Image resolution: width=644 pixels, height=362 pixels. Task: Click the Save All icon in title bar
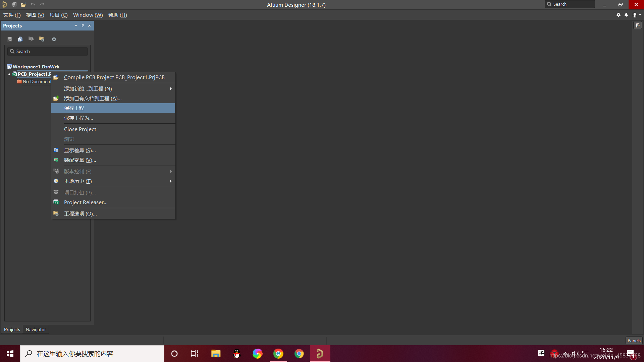(x=14, y=5)
